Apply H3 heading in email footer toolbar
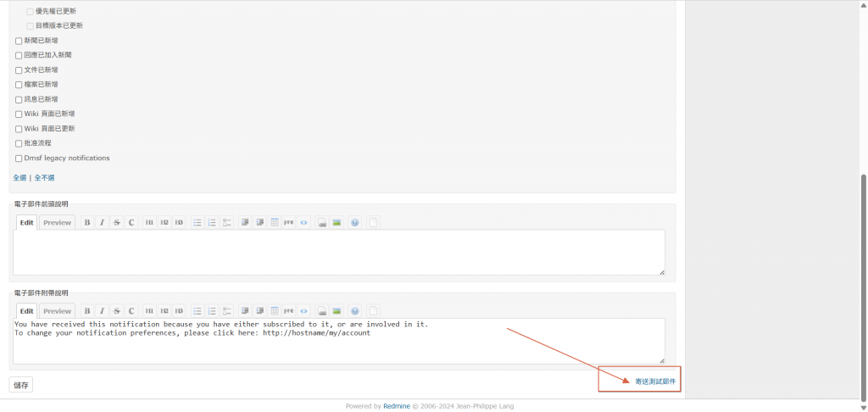The image size is (868, 412). [179, 311]
